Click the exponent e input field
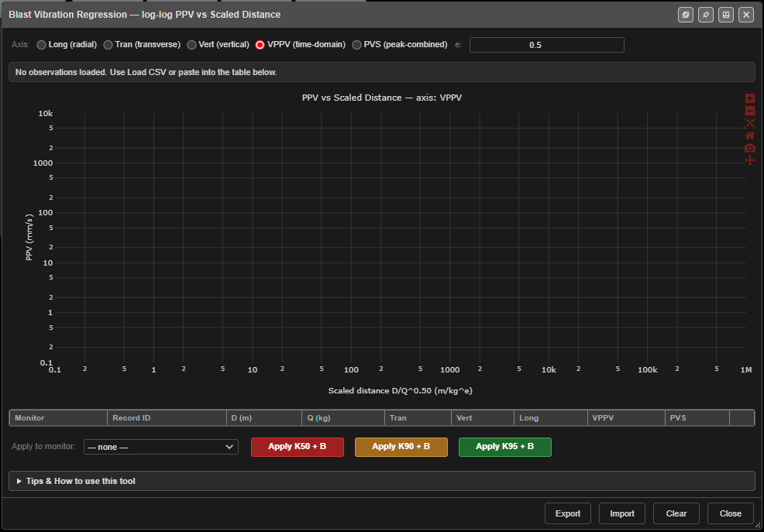This screenshot has width=764, height=532. point(547,45)
